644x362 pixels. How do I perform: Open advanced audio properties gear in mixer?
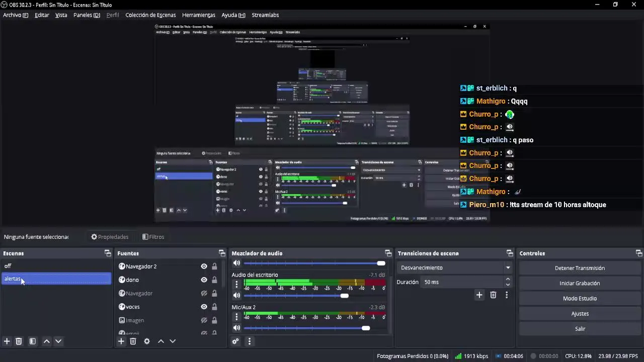[235, 341]
